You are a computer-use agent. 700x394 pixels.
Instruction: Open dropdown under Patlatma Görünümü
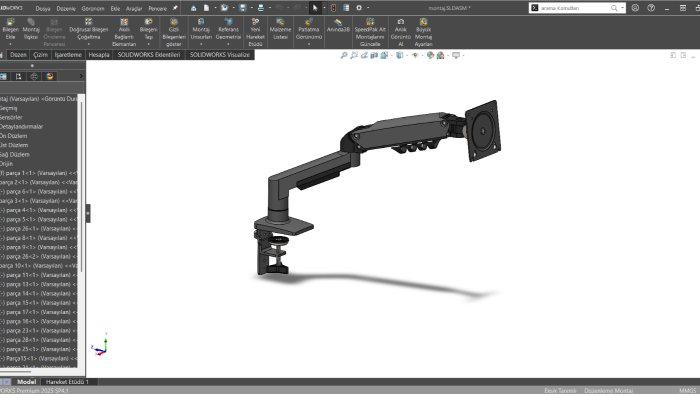click(308, 44)
